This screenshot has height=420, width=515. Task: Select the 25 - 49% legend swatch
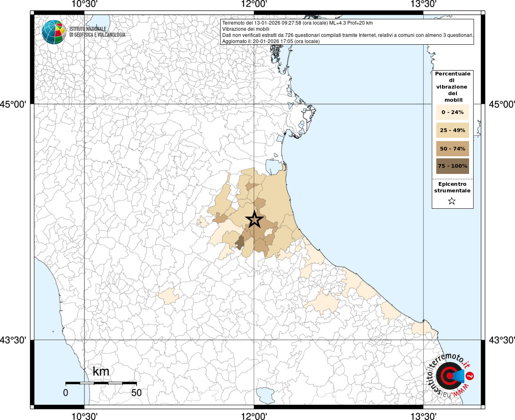tap(452, 130)
